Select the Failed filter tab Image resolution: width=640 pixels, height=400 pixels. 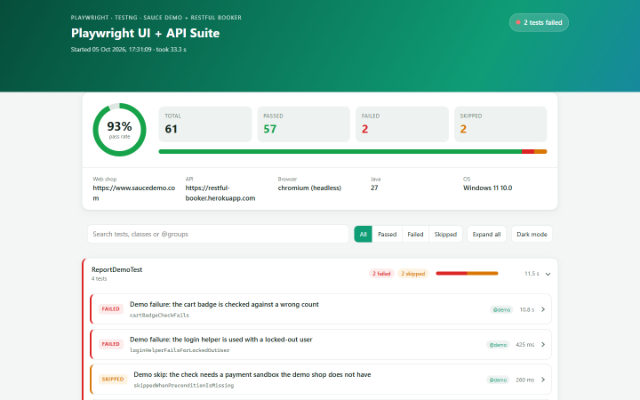click(415, 234)
